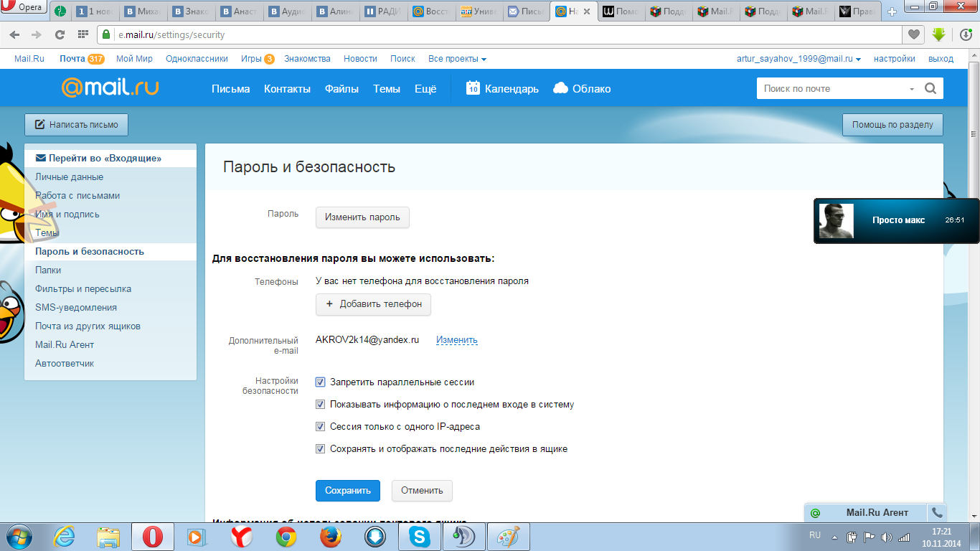This screenshot has width=980, height=551.
Task: Switch to the 'РАДИ' browser tab
Action: click(x=382, y=11)
